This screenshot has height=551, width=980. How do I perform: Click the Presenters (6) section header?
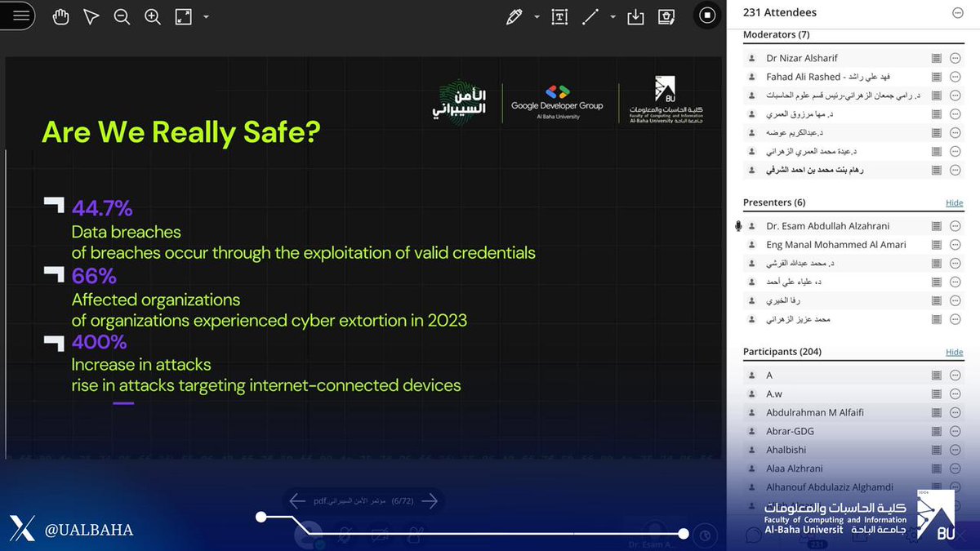point(774,202)
